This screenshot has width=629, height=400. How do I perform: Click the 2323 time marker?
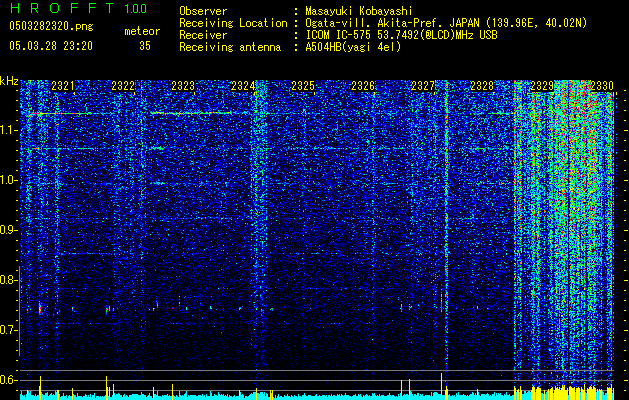click(x=183, y=85)
